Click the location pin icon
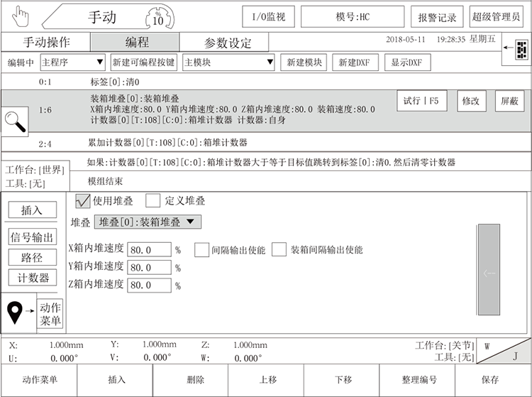Viewport: 532px width, 397px height. pyautogui.click(x=15, y=310)
